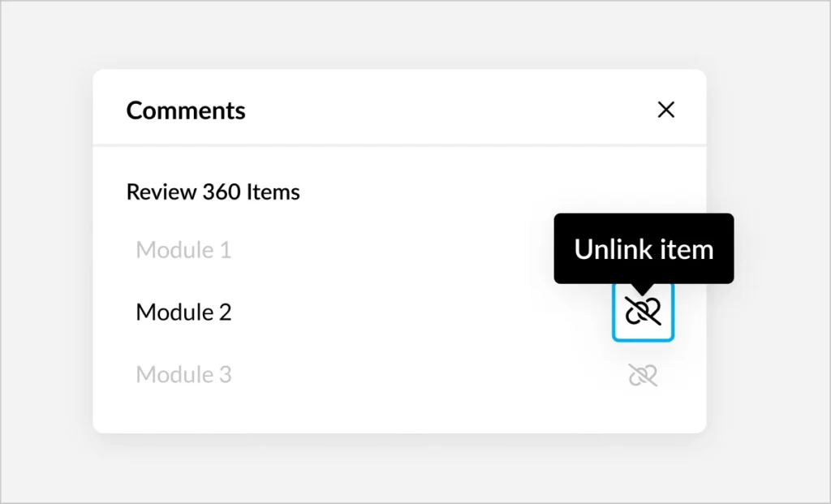Screen dimensions: 831x504
Task: Close the Comments dialog with the X
Action: click(x=665, y=110)
